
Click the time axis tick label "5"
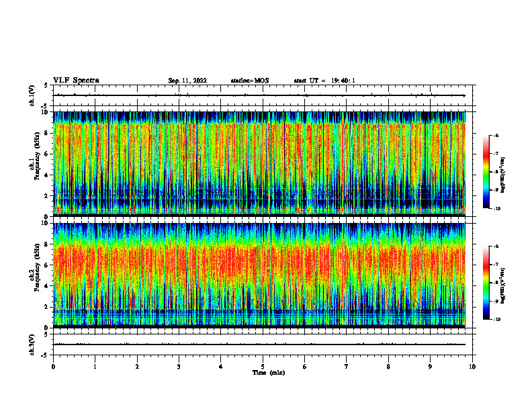click(263, 367)
